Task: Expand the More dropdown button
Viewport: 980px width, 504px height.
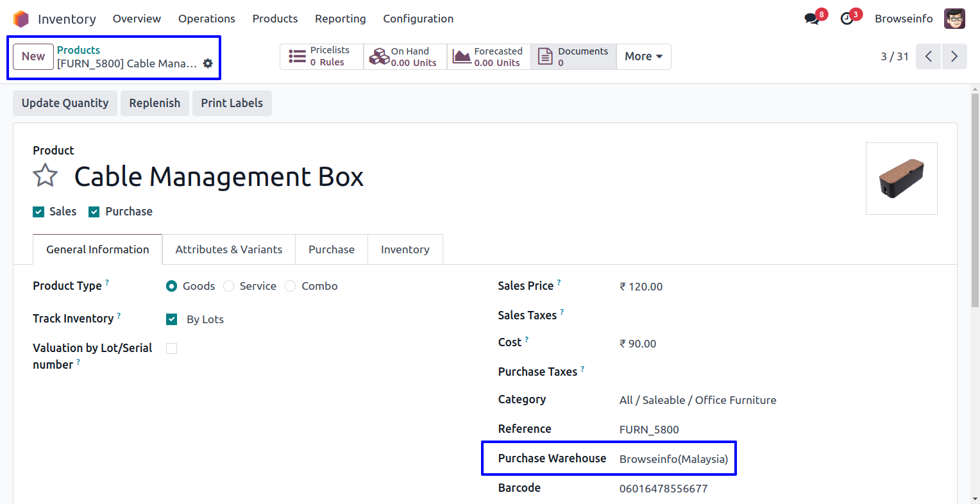Action: 643,56
